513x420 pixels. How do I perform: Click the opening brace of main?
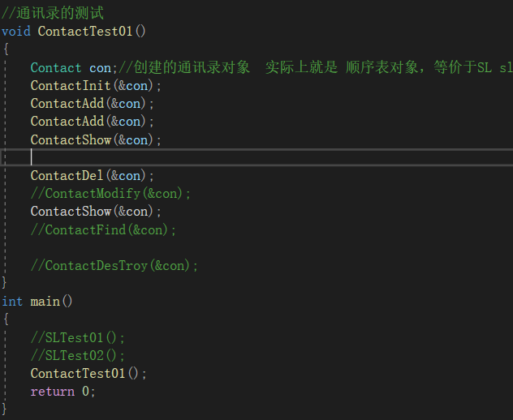click(x=6, y=319)
